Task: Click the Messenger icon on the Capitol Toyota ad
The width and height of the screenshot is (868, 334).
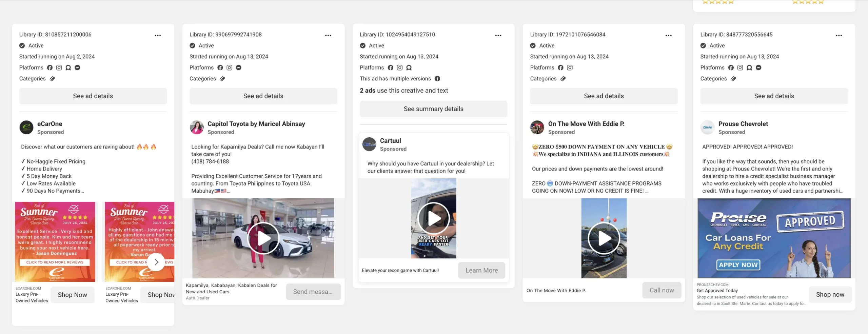Action: click(238, 67)
